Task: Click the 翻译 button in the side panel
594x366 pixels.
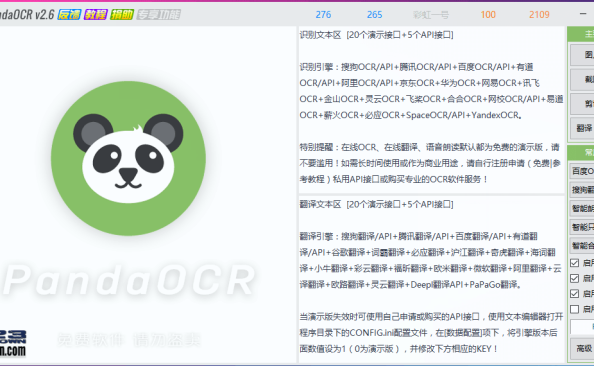Action: [x=582, y=128]
